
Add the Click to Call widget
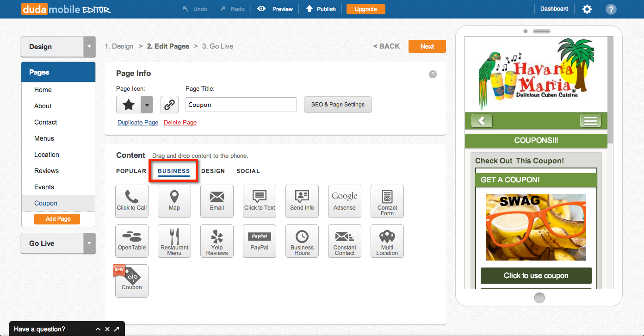132,201
